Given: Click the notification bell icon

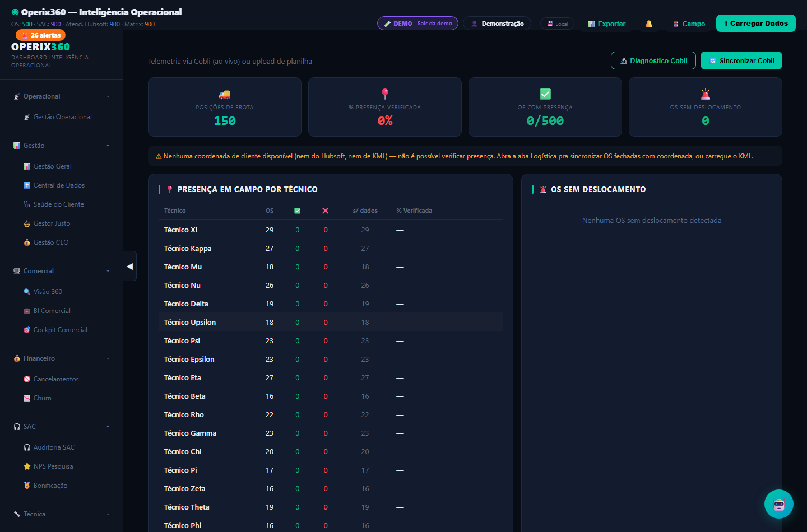Looking at the screenshot, I should point(648,24).
